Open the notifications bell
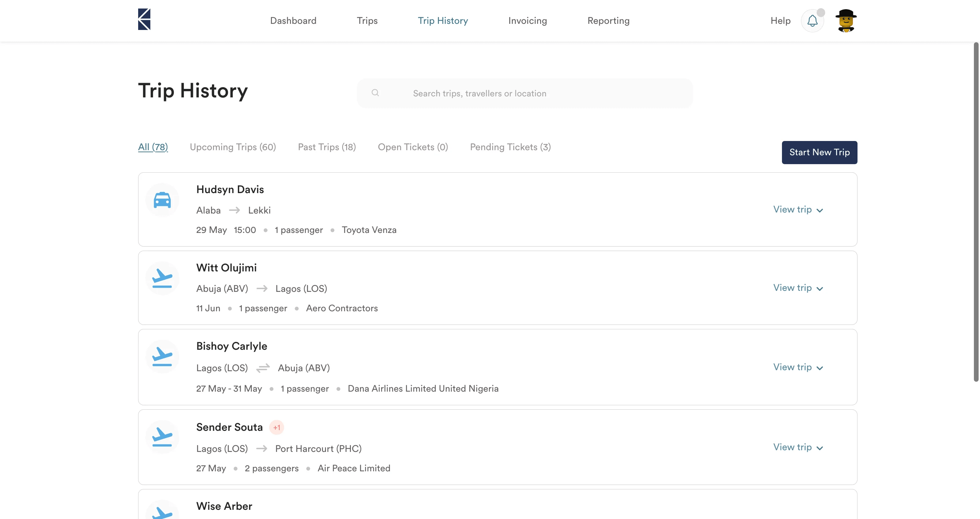The image size is (980, 519). point(812,20)
